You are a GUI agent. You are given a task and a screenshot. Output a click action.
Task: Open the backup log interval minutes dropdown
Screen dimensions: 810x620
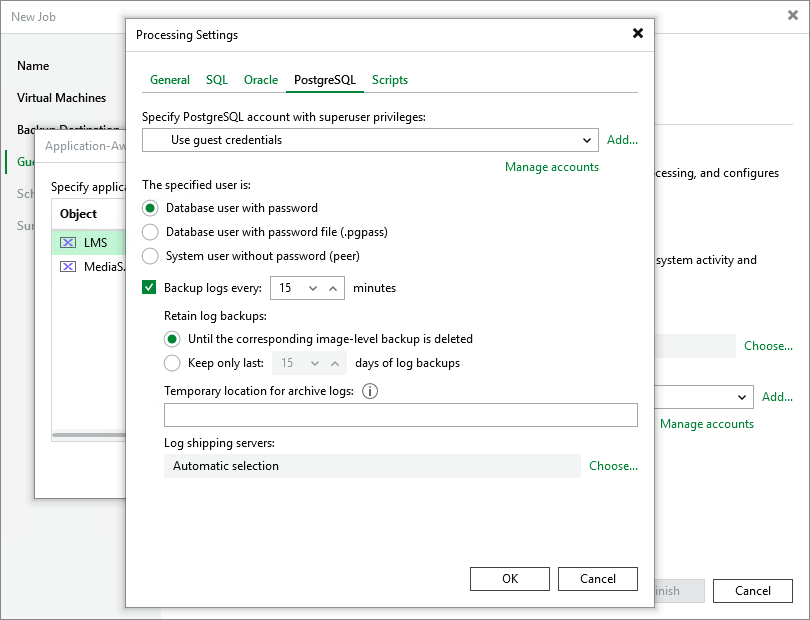312,286
